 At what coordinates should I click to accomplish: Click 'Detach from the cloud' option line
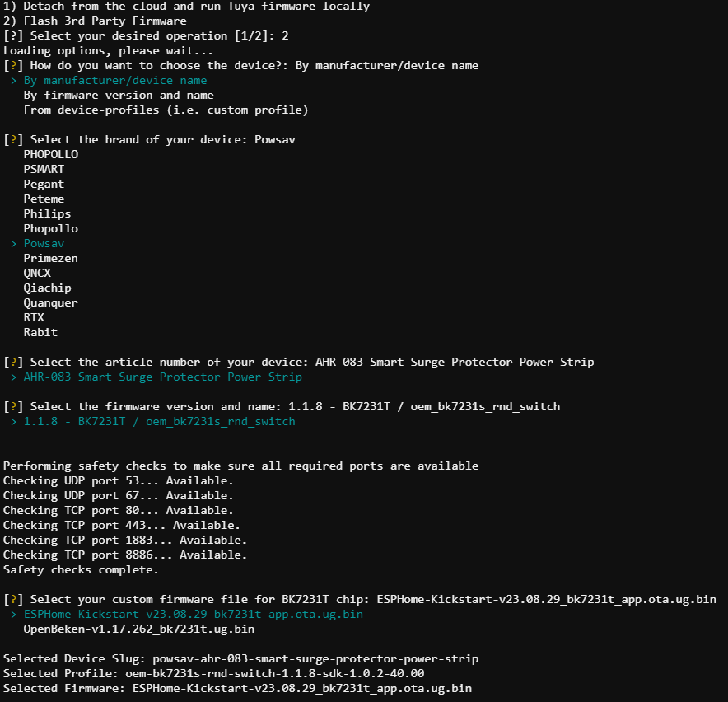tap(187, 6)
